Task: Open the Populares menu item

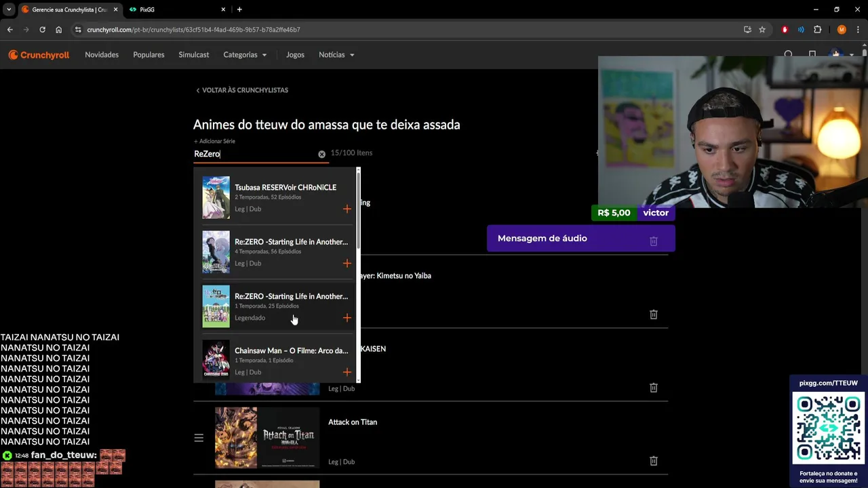Action: coord(149,55)
